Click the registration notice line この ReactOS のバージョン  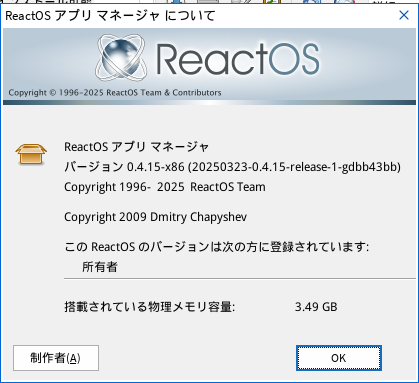[216, 247]
